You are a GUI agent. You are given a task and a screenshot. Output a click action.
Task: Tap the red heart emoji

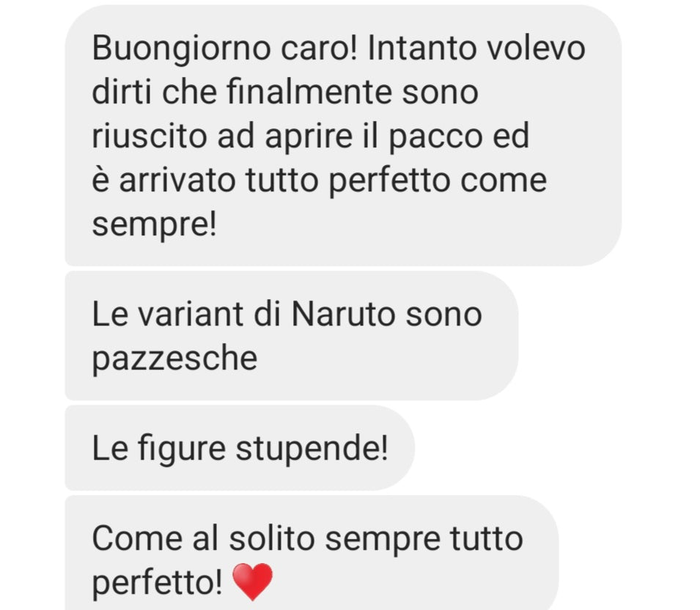[x=253, y=581]
